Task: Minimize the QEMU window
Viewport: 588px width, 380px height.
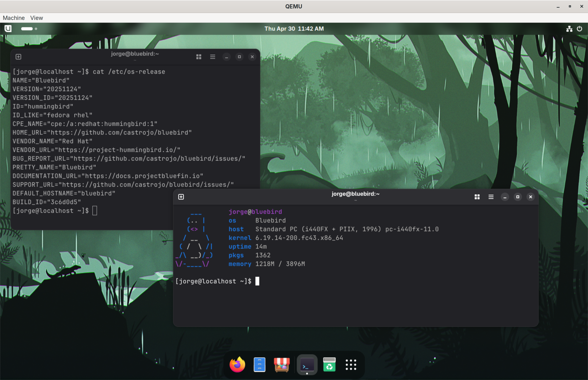Action: (x=558, y=6)
